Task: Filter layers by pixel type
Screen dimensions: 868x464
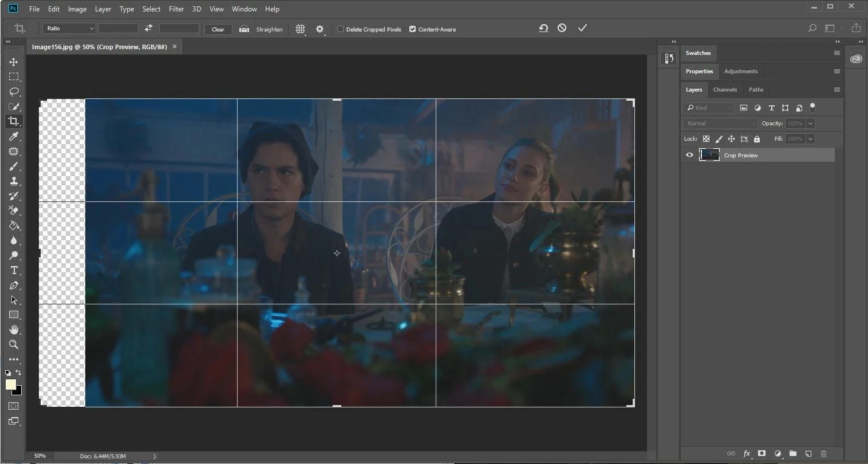Action: click(x=744, y=108)
